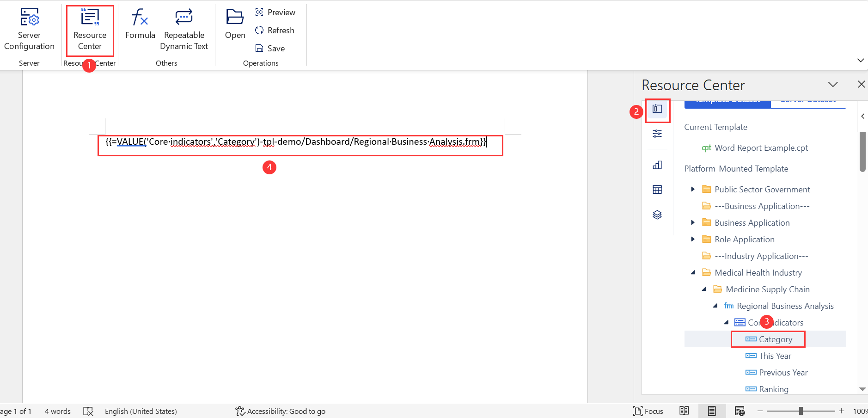Open Accessibility: Good to go checker

[280, 411]
